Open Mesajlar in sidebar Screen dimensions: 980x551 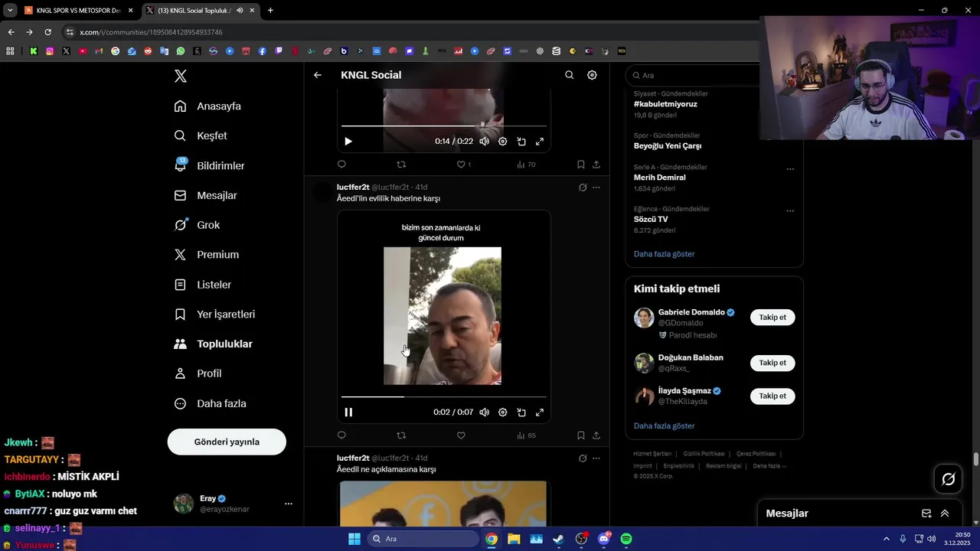(x=205, y=195)
